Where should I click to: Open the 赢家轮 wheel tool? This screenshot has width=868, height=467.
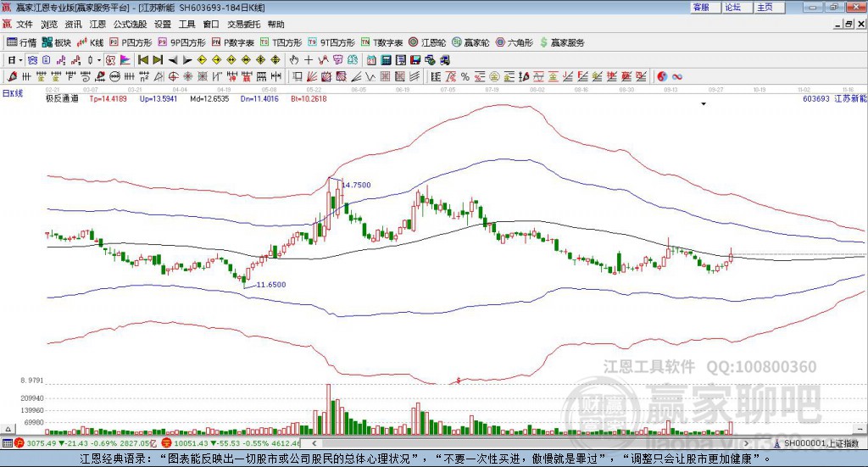tap(470, 42)
